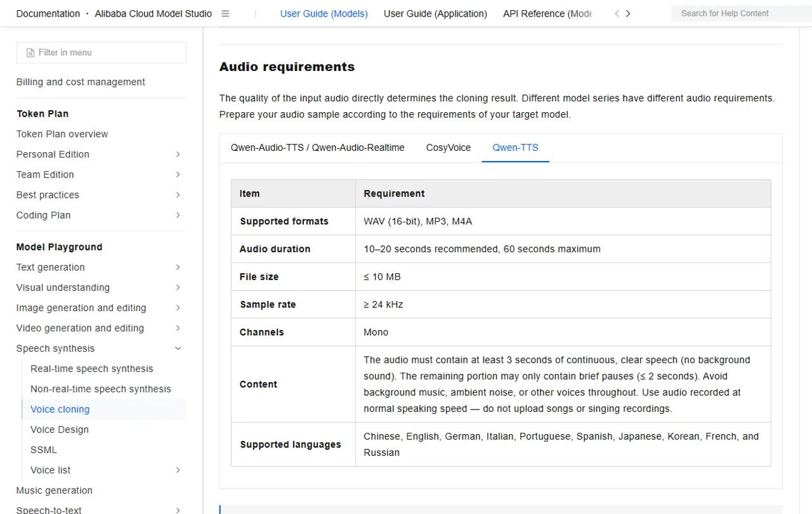The image size is (812, 514).
Task: Click the 'WAV (16-bit), MP3, M4A' cell
Action: (x=418, y=221)
